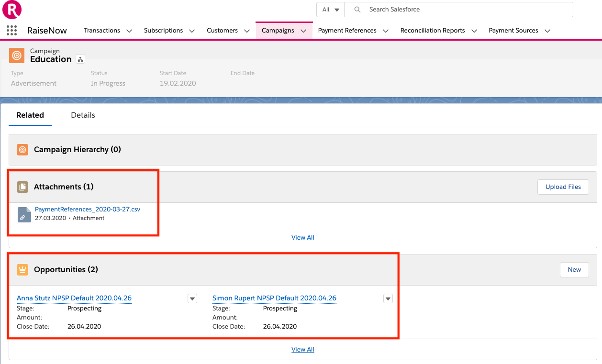This screenshot has width=602, height=364.
Task: Click Prospecting stage of Simon Rupert
Action: [x=280, y=309]
